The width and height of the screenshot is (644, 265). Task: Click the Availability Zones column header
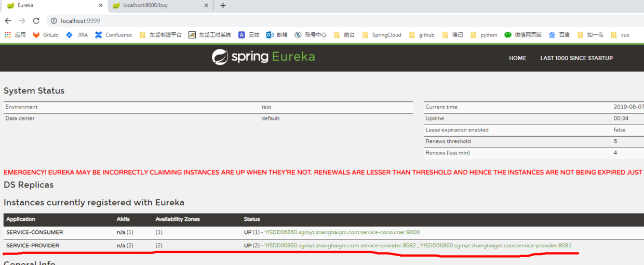178,219
